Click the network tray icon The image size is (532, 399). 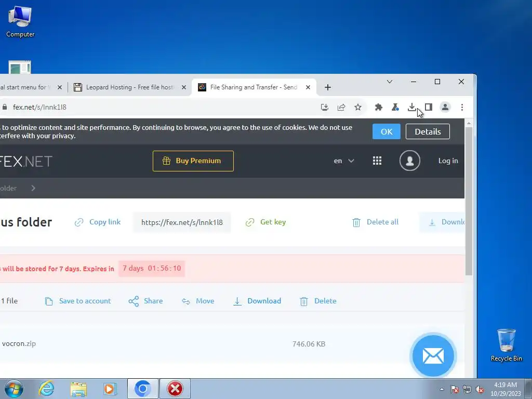pyautogui.click(x=467, y=389)
